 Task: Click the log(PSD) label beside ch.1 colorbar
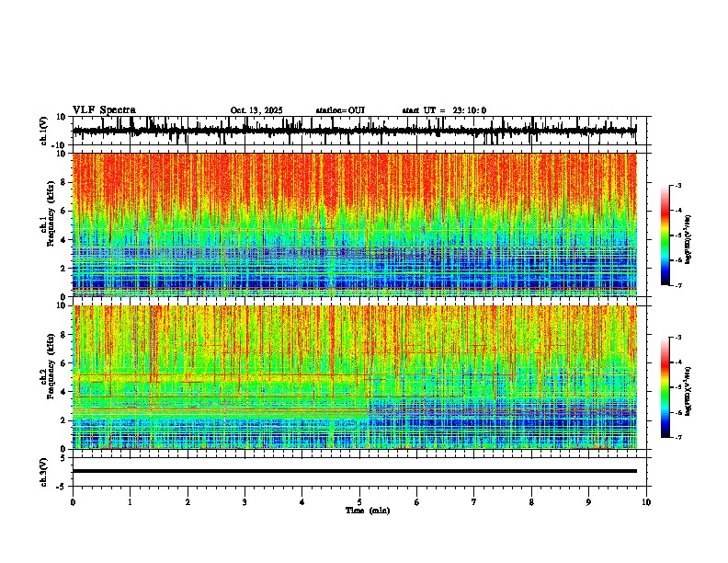(x=688, y=240)
